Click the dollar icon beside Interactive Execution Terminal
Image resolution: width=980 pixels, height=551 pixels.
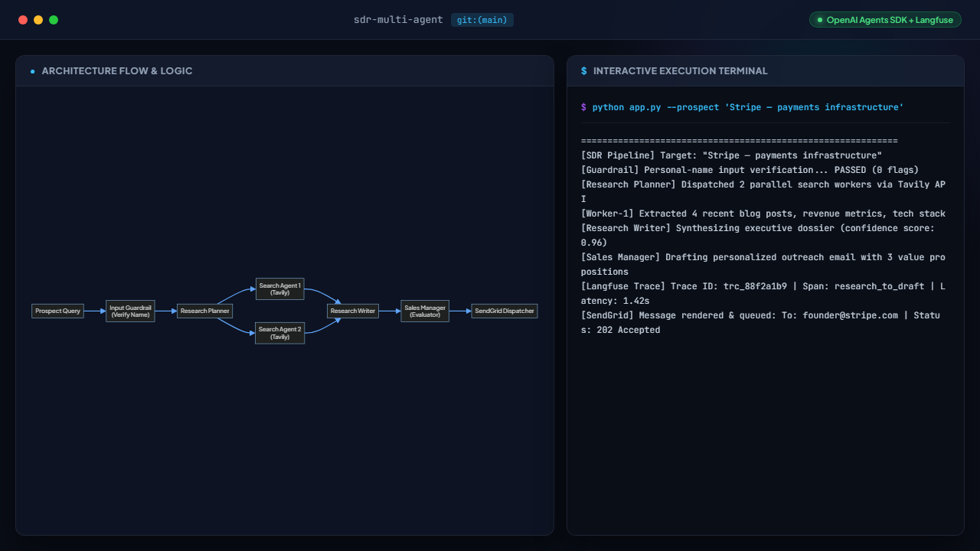pyautogui.click(x=584, y=71)
